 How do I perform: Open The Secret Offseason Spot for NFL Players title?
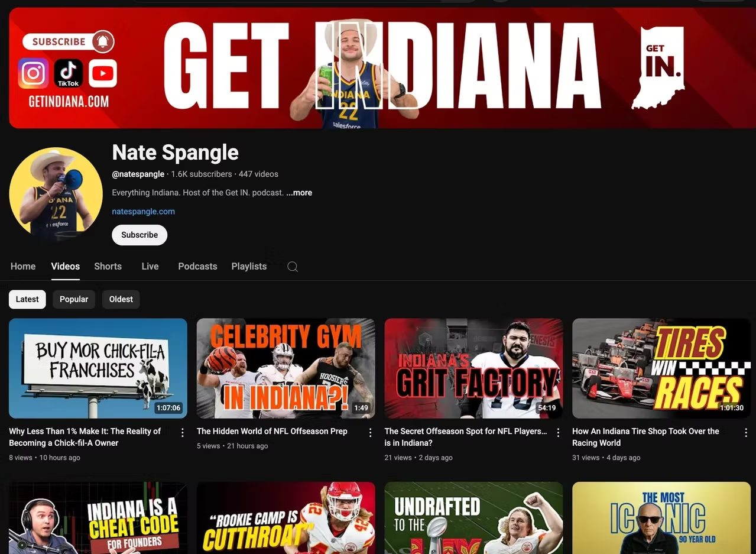click(x=466, y=437)
